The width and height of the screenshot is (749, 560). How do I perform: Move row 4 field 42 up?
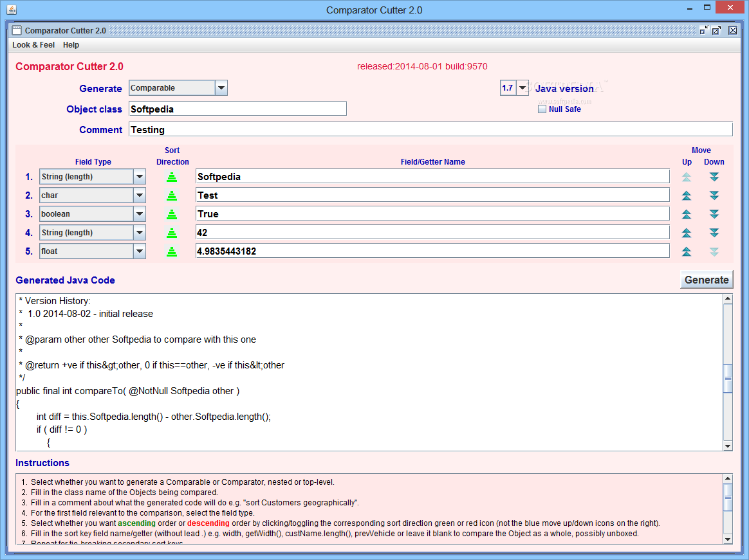coord(687,233)
